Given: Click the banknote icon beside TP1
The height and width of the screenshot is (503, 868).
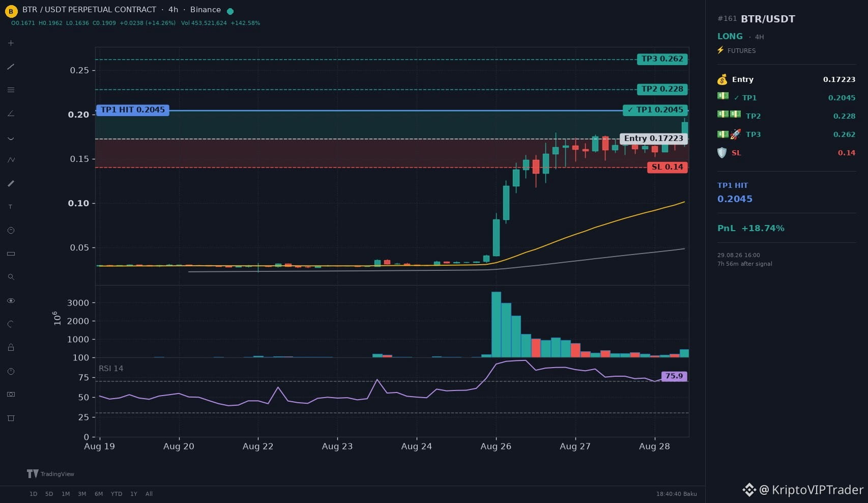Looking at the screenshot, I should click(x=723, y=96).
